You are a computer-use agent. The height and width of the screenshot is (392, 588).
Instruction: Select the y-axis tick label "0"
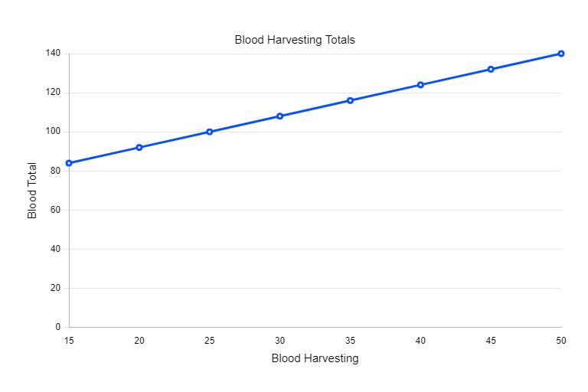pyautogui.click(x=57, y=327)
